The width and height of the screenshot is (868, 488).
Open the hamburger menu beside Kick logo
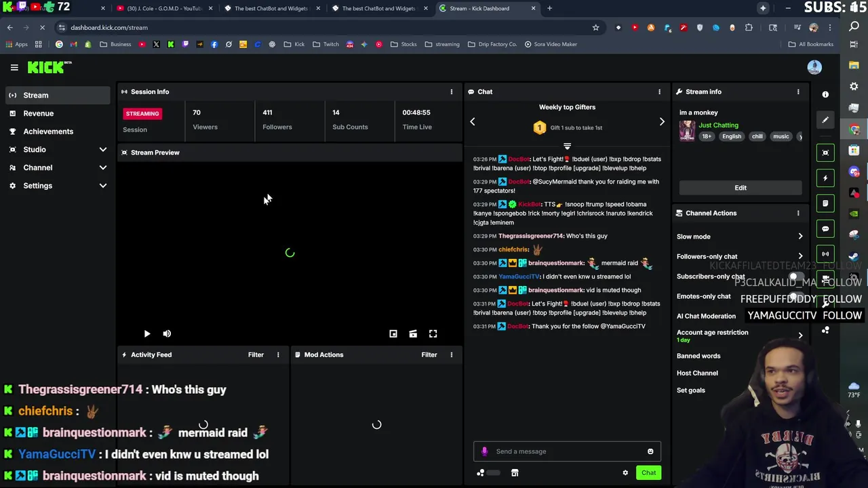[x=14, y=67]
